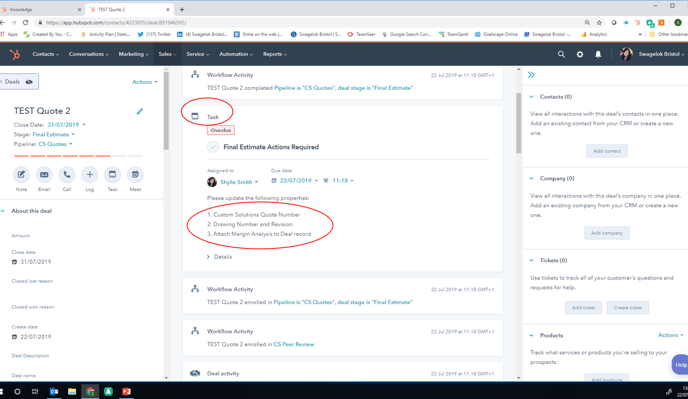Open File Explorer from the taskbar
688x399 pixels.
click(72, 392)
